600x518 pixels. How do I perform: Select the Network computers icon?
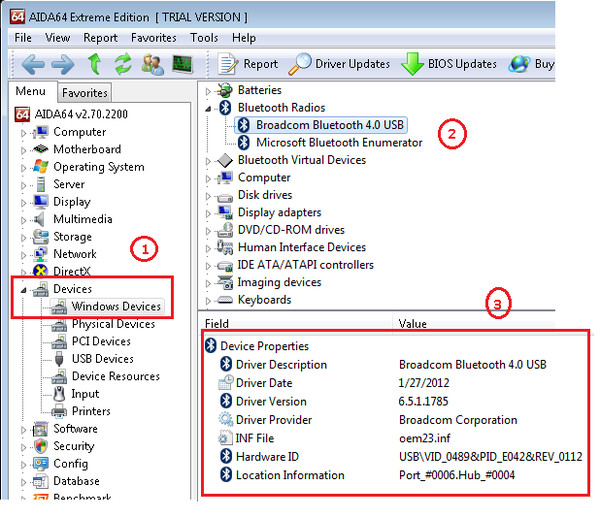coord(40,254)
